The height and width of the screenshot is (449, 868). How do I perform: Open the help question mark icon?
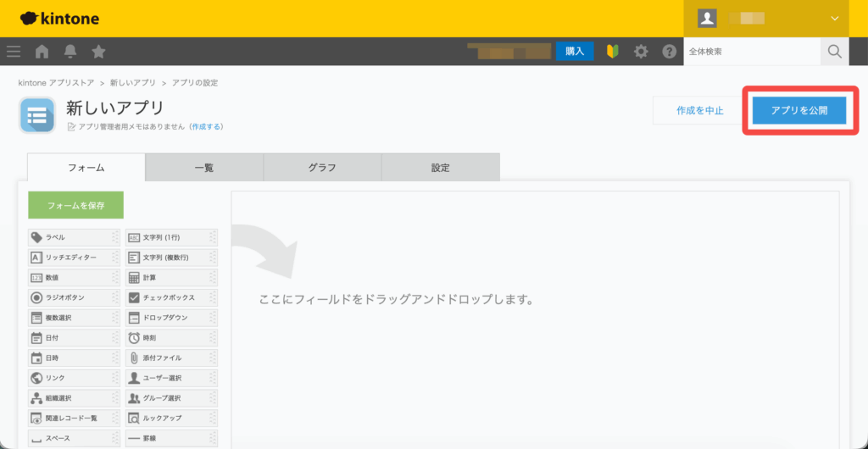[x=669, y=52]
